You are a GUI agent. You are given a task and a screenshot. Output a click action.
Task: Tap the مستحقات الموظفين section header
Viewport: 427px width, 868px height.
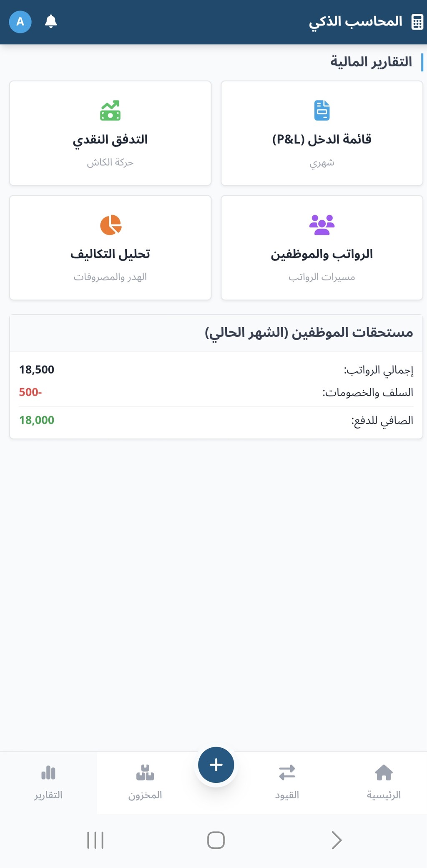[309, 333]
